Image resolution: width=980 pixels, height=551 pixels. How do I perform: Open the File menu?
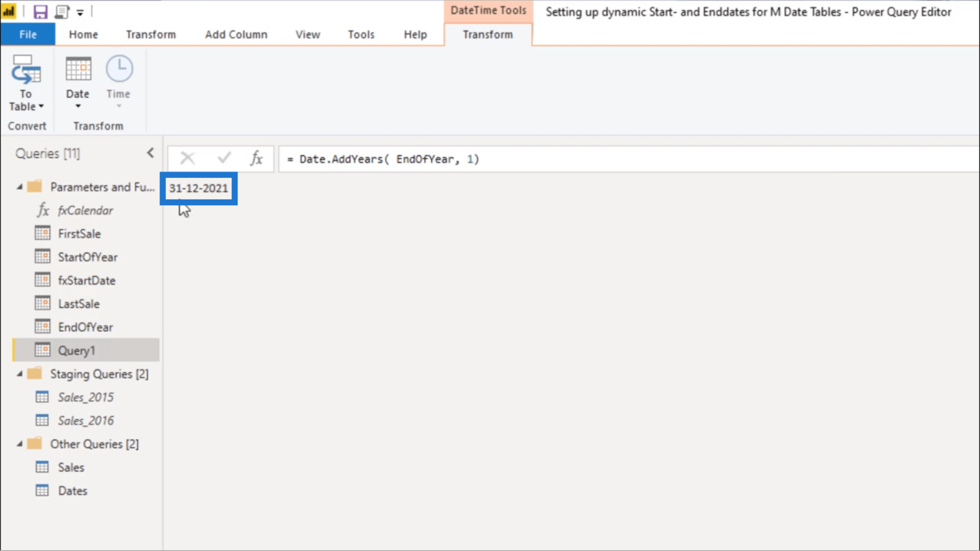pos(28,34)
